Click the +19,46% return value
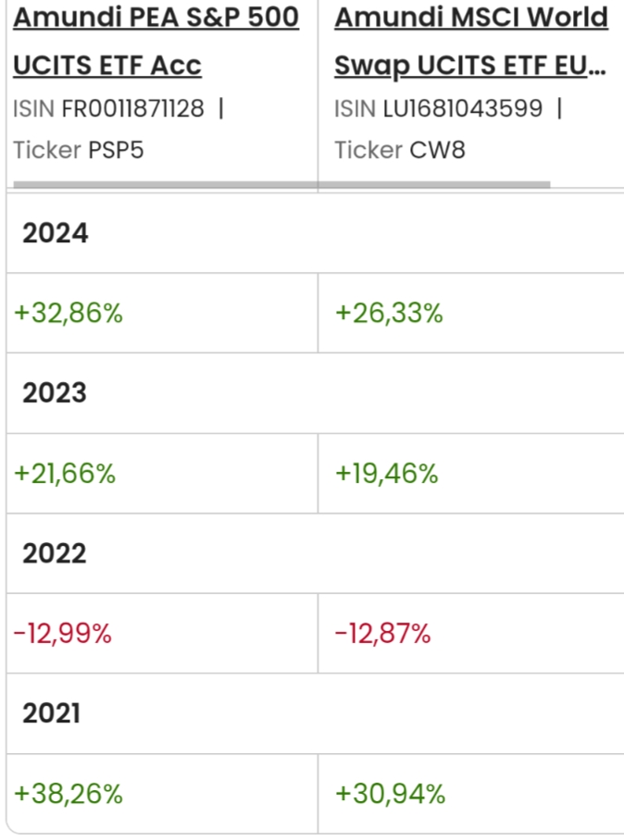 tap(386, 474)
